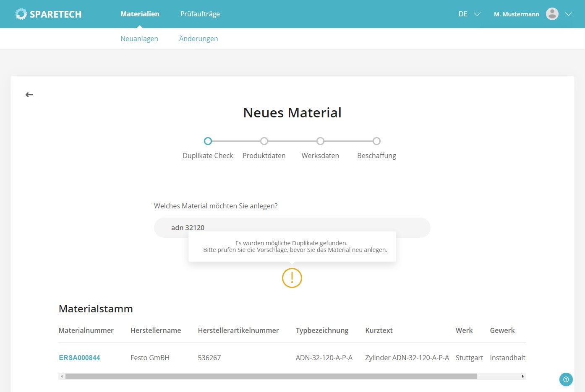
Task: Select the Produktdaten step circle
Action: pyautogui.click(x=264, y=141)
